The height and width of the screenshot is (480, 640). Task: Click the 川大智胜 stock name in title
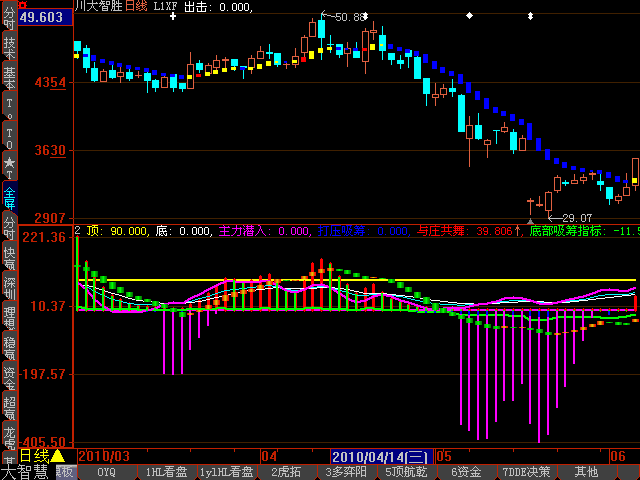99,6
